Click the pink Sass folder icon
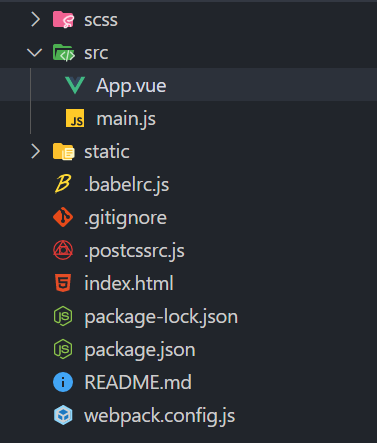 coord(63,19)
